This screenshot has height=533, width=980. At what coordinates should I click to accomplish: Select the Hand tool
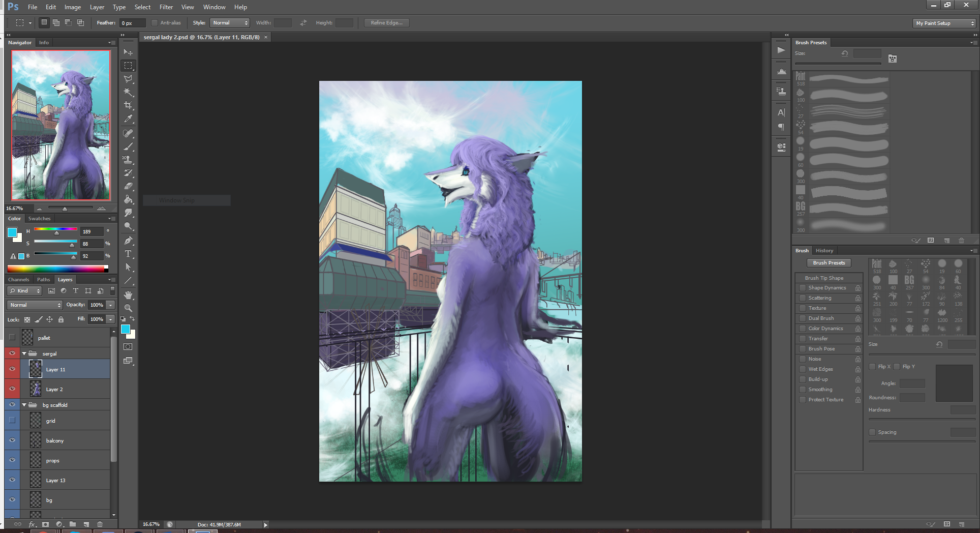pyautogui.click(x=128, y=295)
